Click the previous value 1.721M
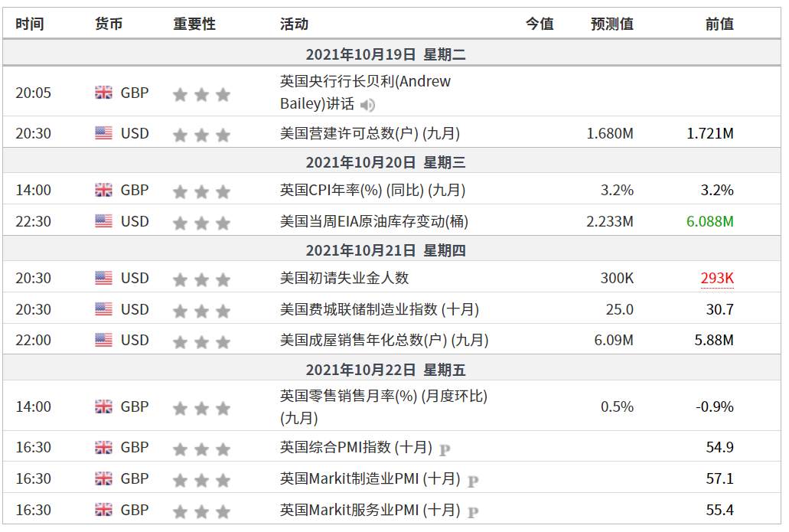789x532 pixels. click(710, 133)
